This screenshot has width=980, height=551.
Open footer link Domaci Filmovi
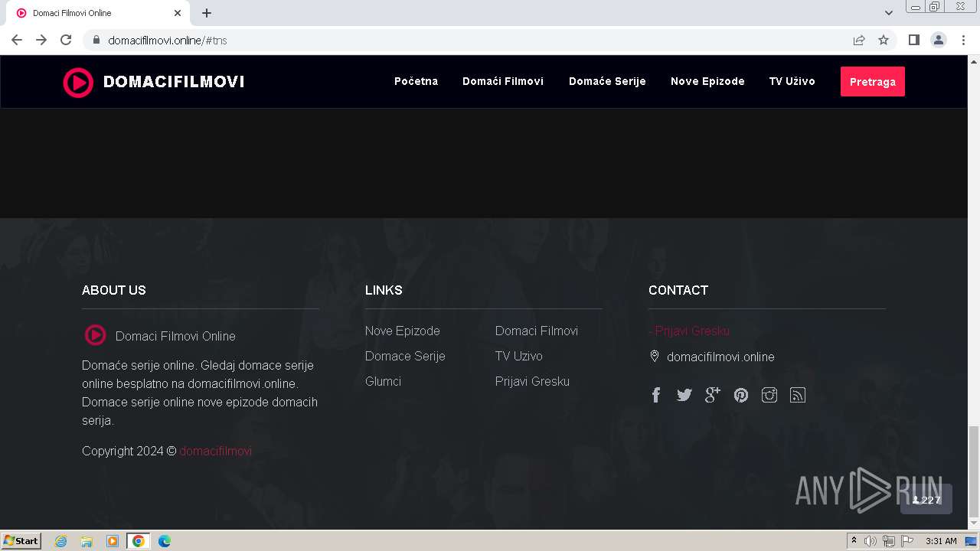coord(537,331)
